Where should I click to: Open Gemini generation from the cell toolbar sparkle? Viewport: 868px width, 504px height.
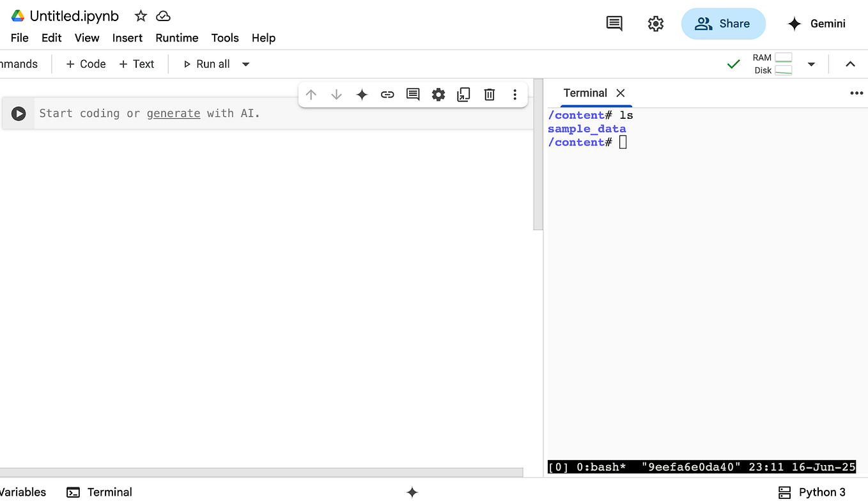[x=362, y=94]
